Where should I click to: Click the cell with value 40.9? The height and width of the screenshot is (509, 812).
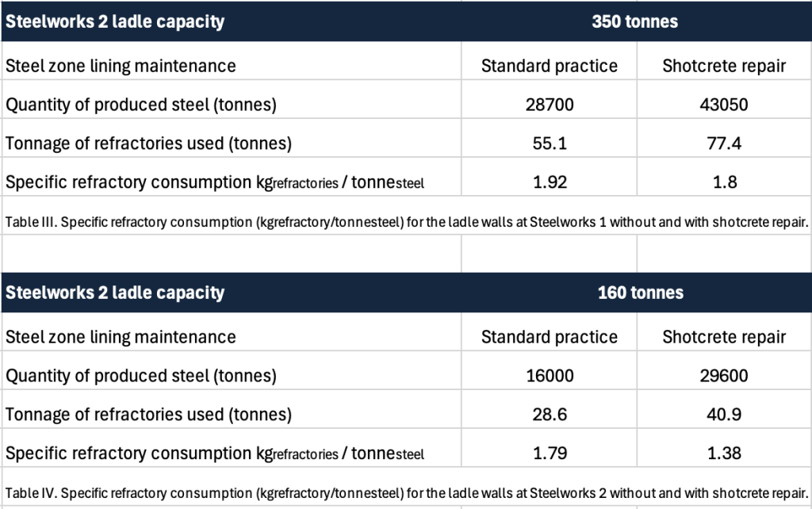point(724,415)
